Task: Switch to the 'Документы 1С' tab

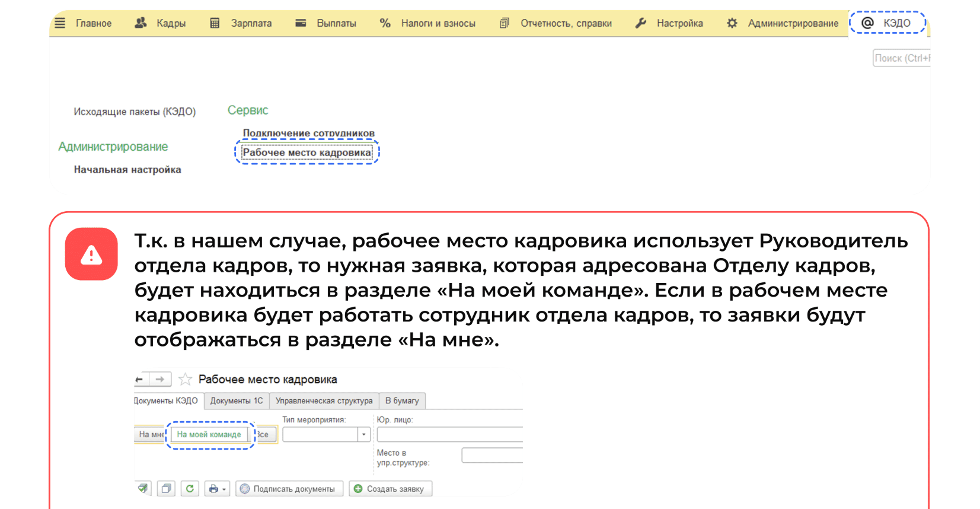Action: pyautogui.click(x=236, y=401)
